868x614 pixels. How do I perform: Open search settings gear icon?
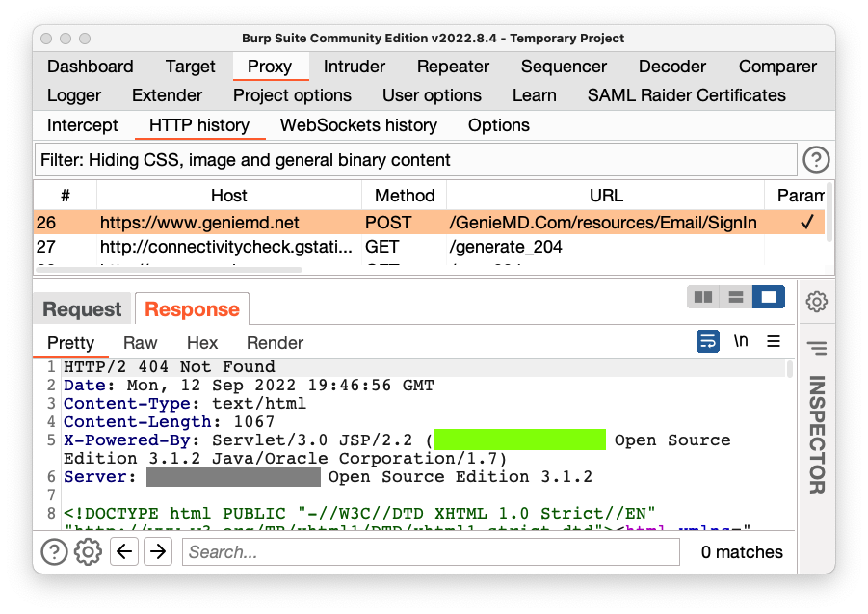[x=88, y=552]
